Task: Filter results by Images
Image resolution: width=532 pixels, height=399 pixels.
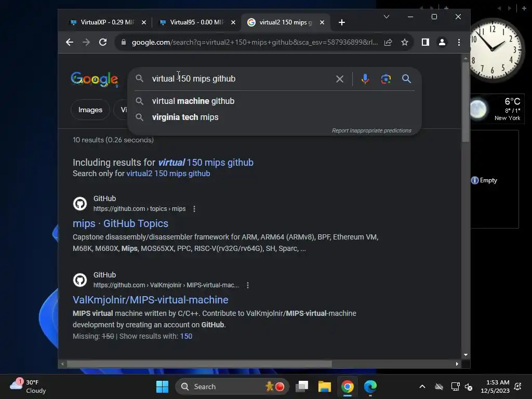Action: click(90, 110)
